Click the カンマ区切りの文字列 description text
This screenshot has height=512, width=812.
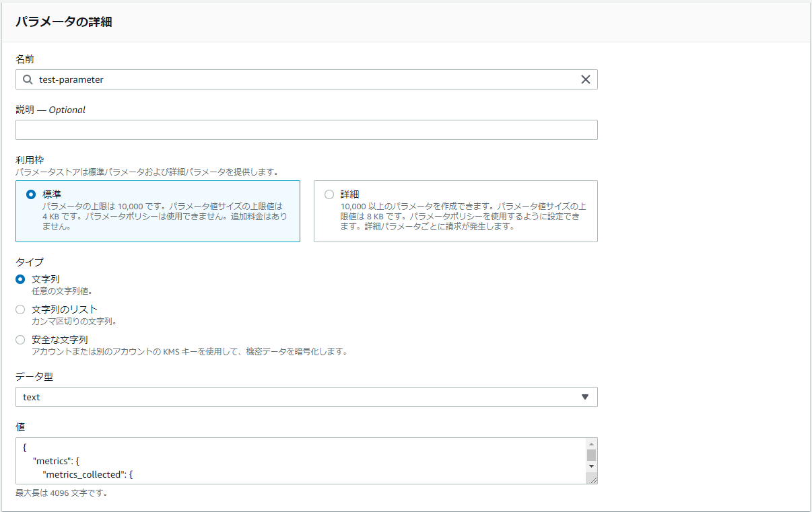[x=74, y=322]
